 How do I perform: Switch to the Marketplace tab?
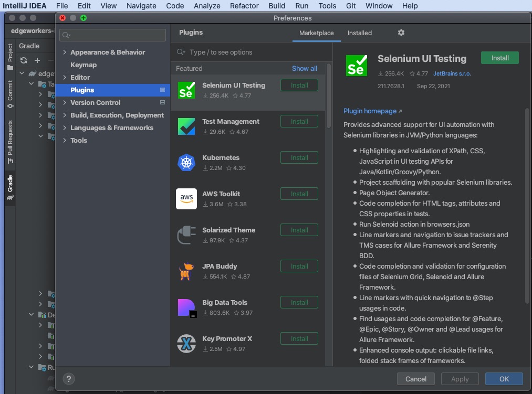316,33
